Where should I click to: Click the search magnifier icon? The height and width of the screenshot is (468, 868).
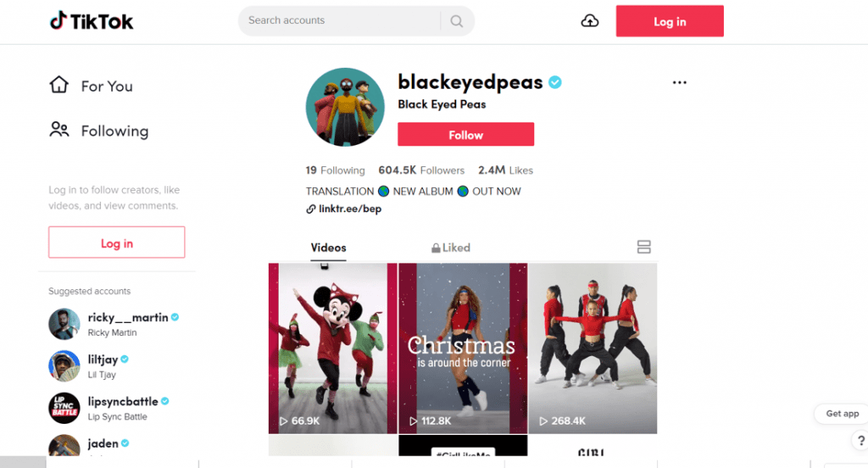click(457, 21)
